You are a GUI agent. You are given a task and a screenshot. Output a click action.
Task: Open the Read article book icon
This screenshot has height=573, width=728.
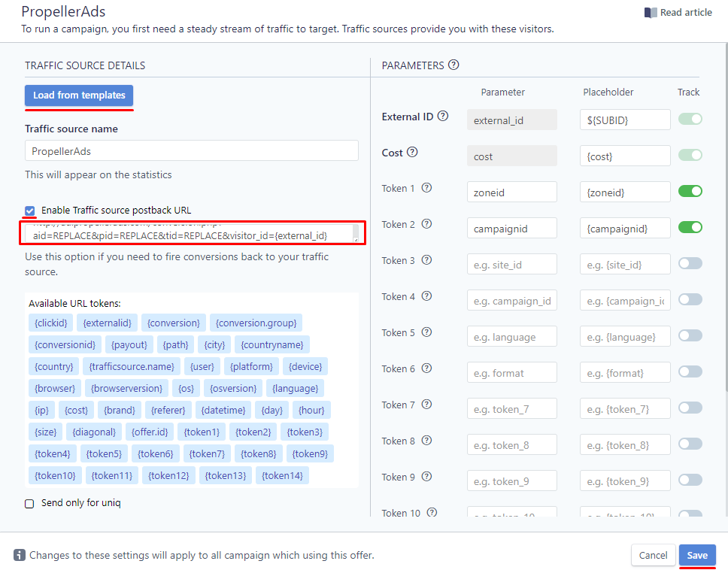point(650,13)
